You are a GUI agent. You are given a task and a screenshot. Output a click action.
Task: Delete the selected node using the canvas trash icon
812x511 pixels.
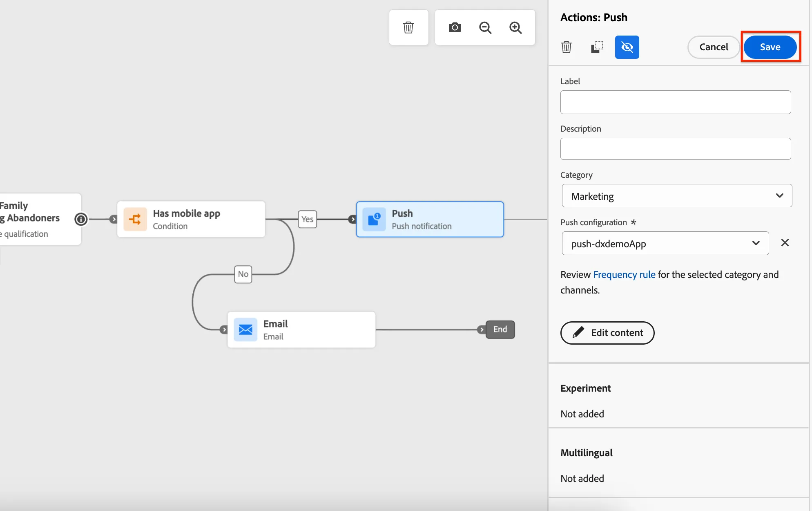408,27
